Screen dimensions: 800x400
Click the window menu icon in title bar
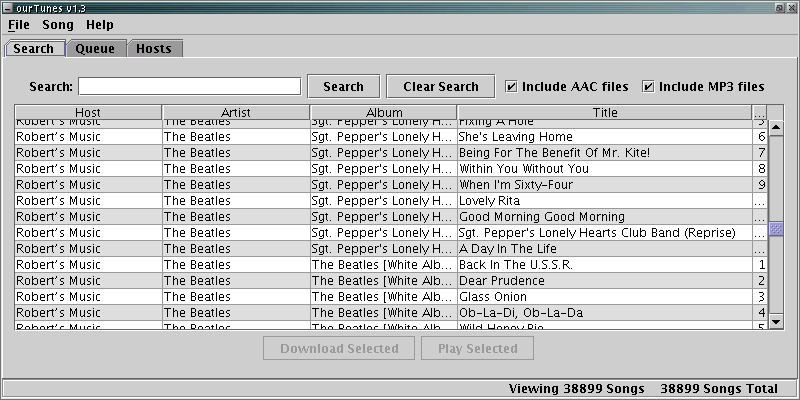(x=7, y=8)
